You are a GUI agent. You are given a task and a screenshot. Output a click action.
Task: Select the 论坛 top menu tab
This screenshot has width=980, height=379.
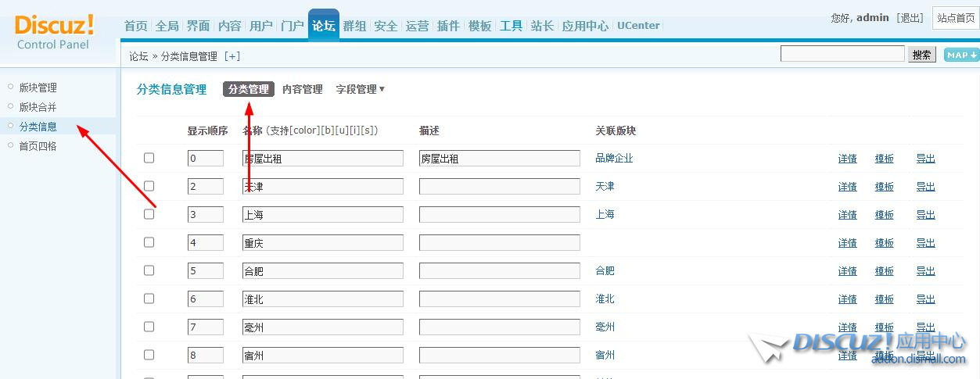point(324,25)
